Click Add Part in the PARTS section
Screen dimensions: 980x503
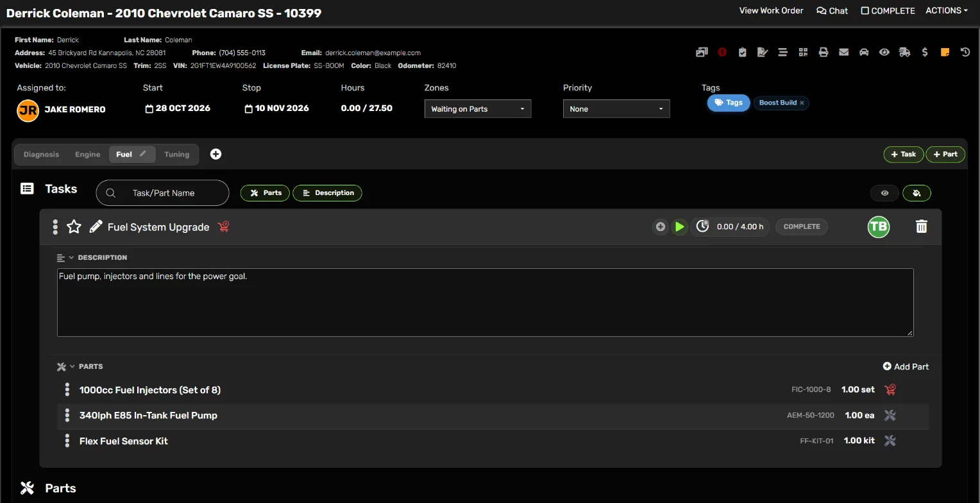(x=906, y=366)
